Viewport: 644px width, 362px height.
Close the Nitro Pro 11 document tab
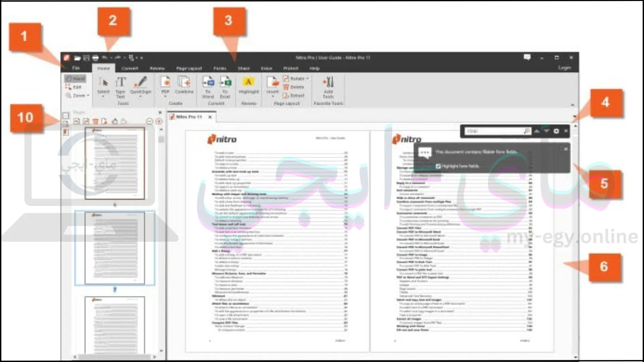click(x=210, y=117)
